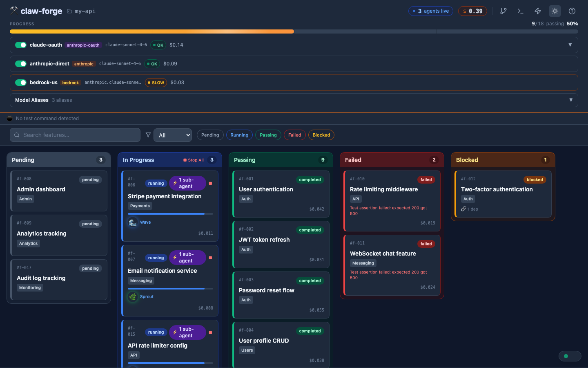This screenshot has height=368, width=588.
Task: Click the my-api project name
Action: pyautogui.click(x=85, y=11)
